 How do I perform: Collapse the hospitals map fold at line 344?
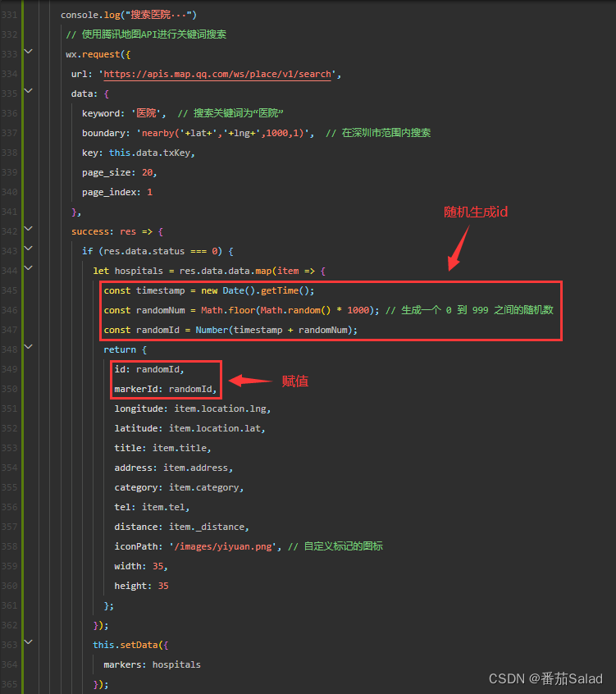tap(29, 267)
